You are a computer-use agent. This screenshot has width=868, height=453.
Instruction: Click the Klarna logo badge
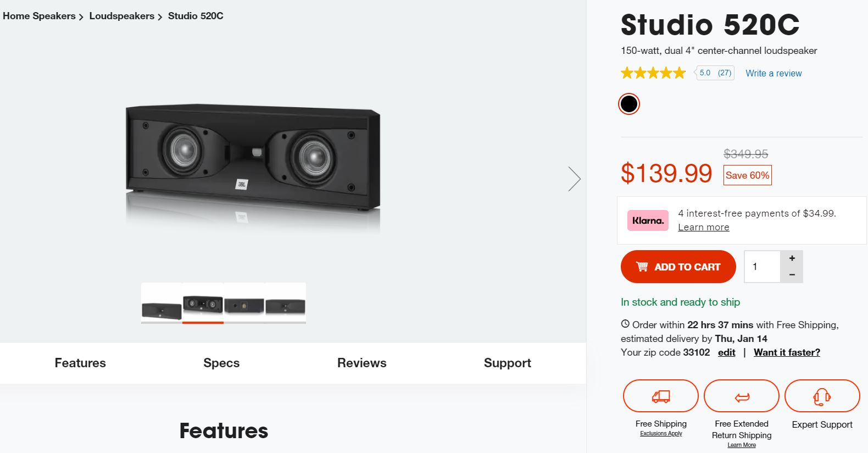coord(648,220)
